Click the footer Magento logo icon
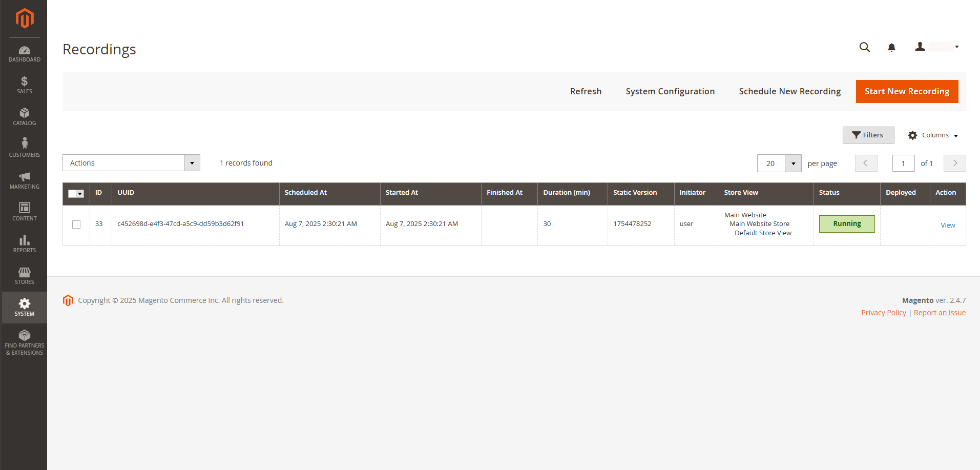980x470 pixels. point(68,300)
